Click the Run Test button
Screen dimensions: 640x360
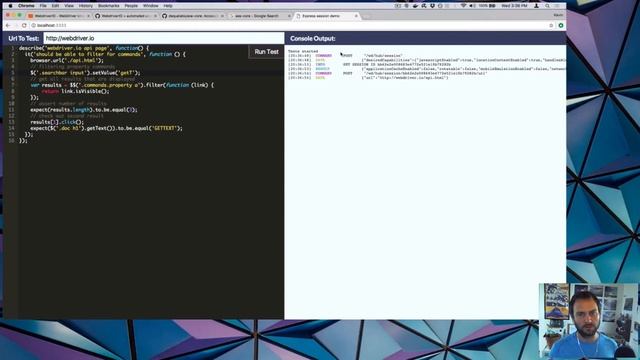[x=266, y=52]
